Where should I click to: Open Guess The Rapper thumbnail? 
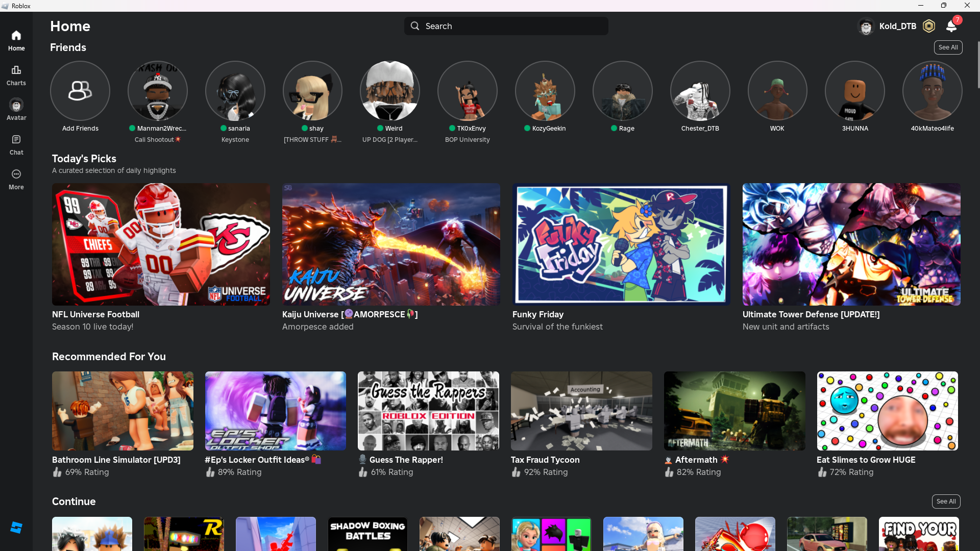point(429,411)
